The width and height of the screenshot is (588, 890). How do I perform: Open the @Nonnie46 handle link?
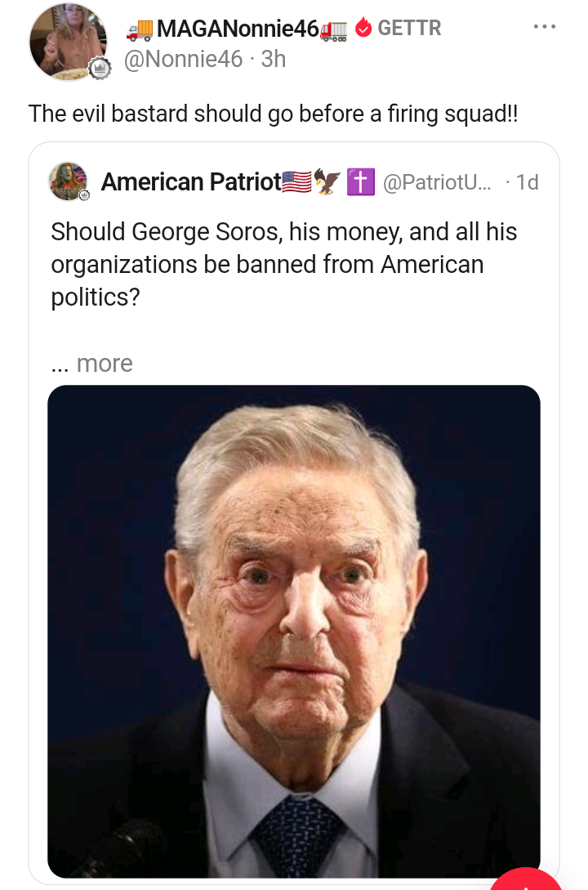[183, 59]
